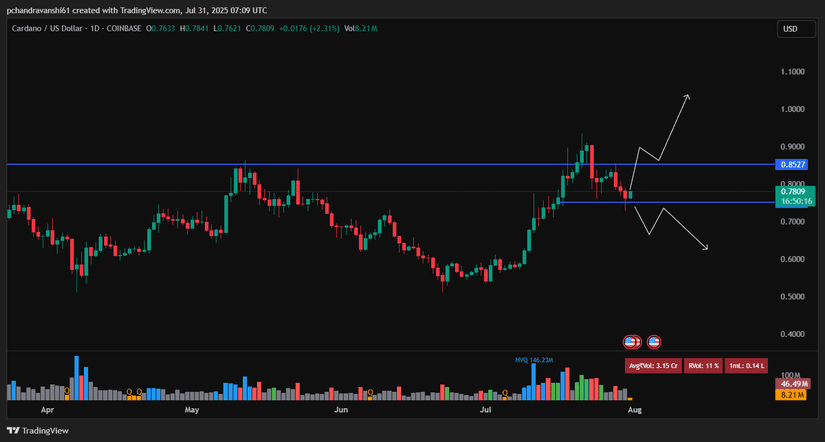The height and width of the screenshot is (442, 825).
Task: Click the 0.5000 price scale label
Action: pyautogui.click(x=793, y=296)
